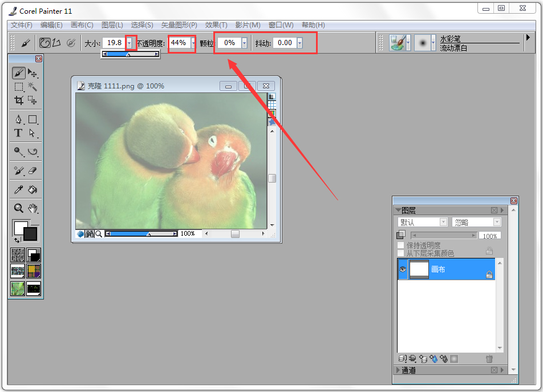Select the Grabber hand tool
The width and height of the screenshot is (543, 392).
pyautogui.click(x=33, y=208)
